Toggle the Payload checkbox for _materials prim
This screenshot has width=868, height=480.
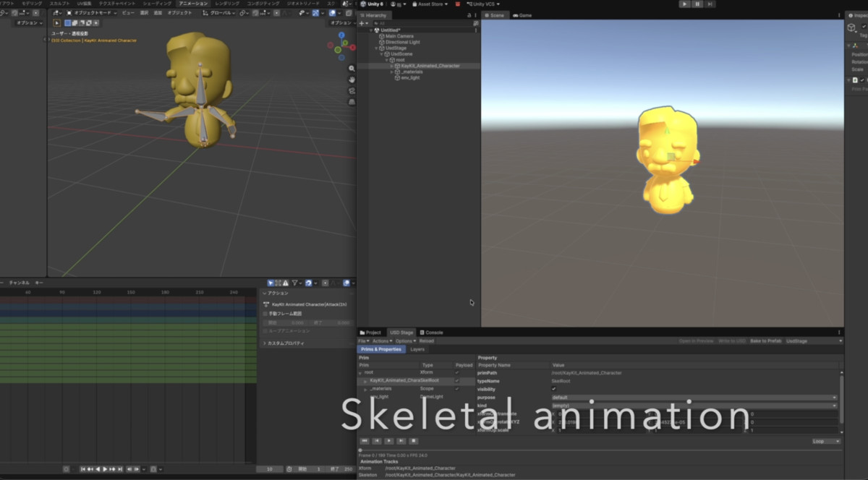click(457, 389)
